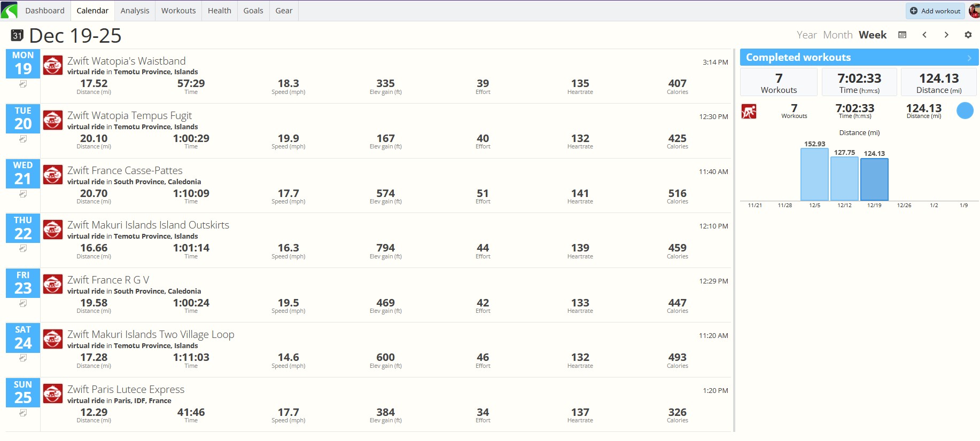
Task: Open the Gear tab
Action: (x=284, y=11)
